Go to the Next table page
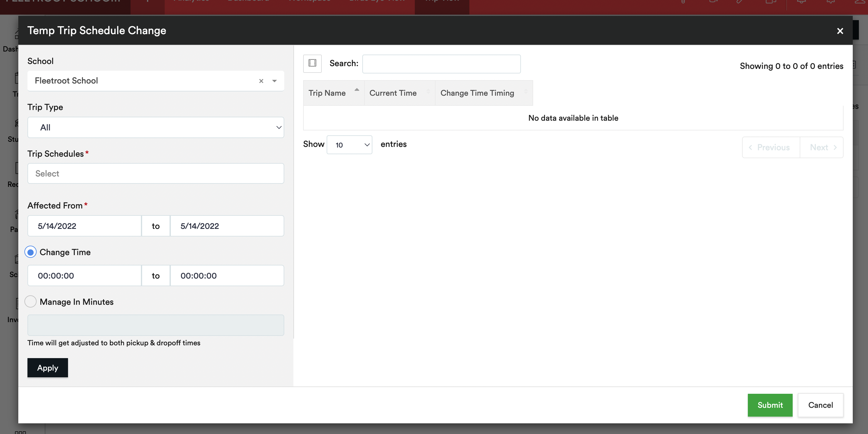868x434 pixels. 822,148
